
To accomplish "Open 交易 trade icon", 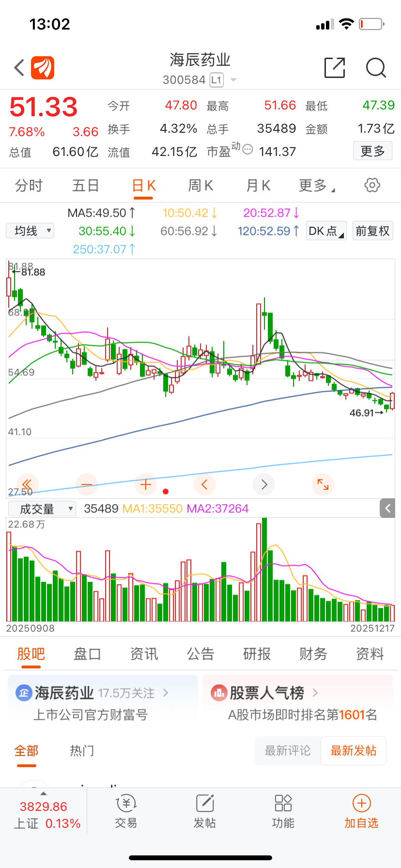I will (126, 804).
